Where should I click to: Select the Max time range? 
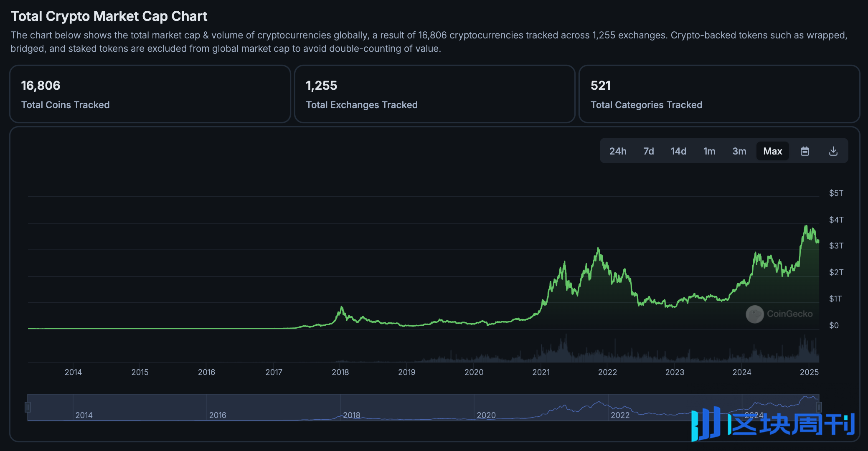click(772, 151)
